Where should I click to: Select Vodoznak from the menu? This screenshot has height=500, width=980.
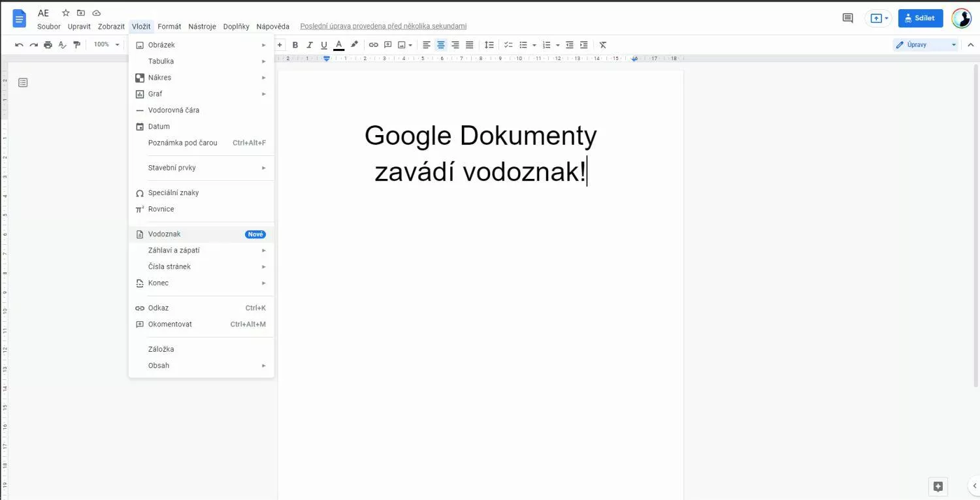click(x=201, y=234)
